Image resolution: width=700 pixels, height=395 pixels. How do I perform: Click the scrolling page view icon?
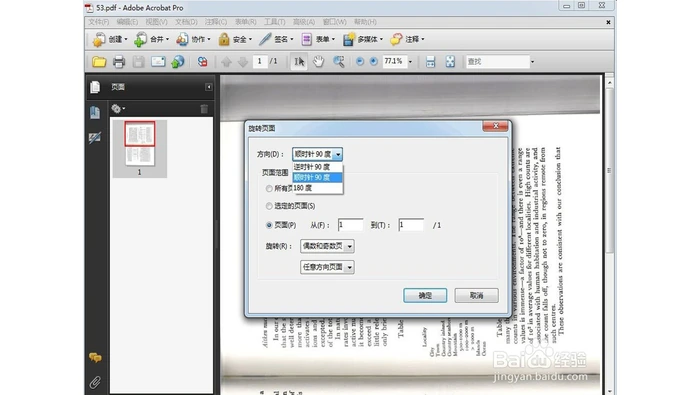(430, 62)
